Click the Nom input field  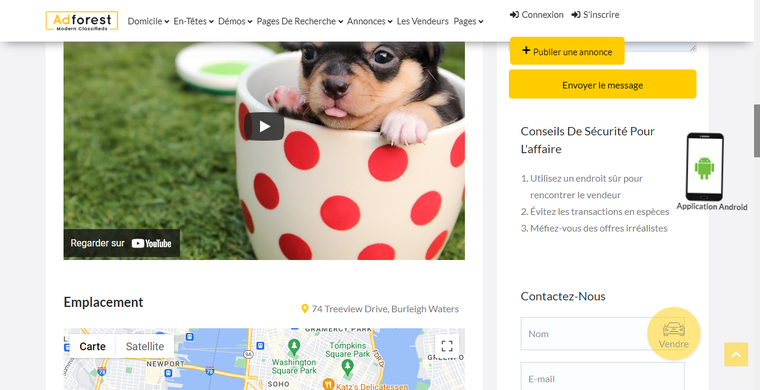tap(602, 334)
